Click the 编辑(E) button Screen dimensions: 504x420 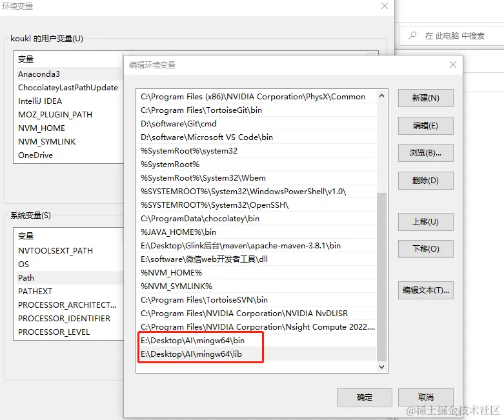click(425, 126)
